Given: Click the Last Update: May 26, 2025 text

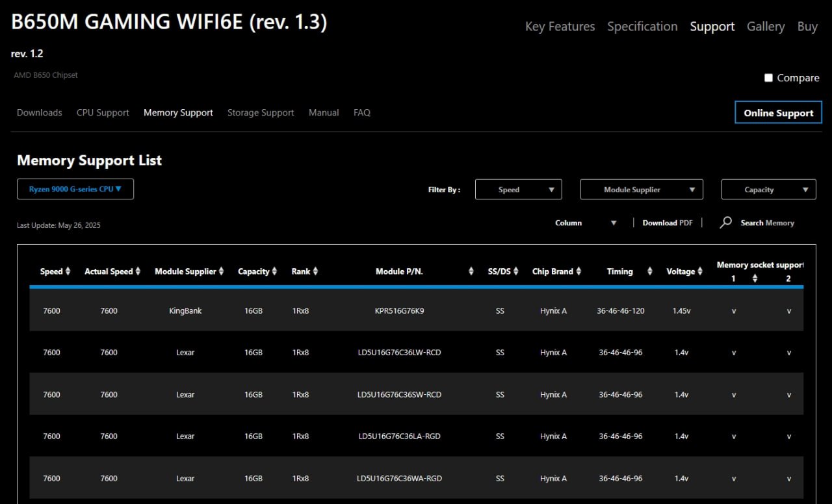Looking at the screenshot, I should coord(58,225).
